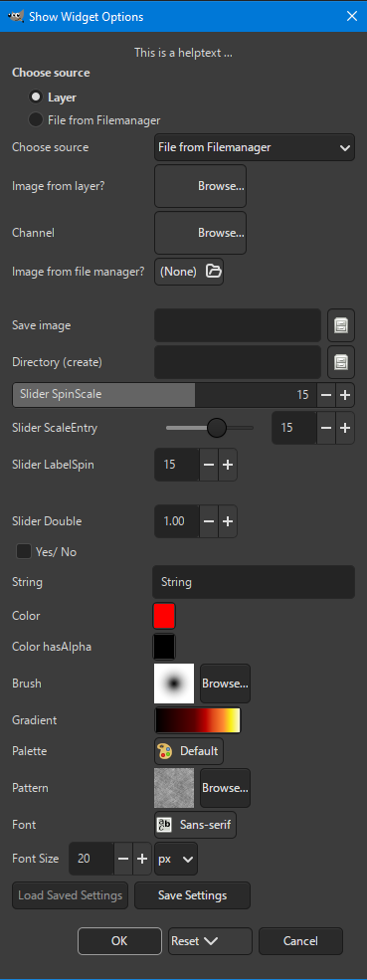Click the Gradient preview bar
Image resolution: width=367 pixels, height=980 pixels.
click(198, 720)
